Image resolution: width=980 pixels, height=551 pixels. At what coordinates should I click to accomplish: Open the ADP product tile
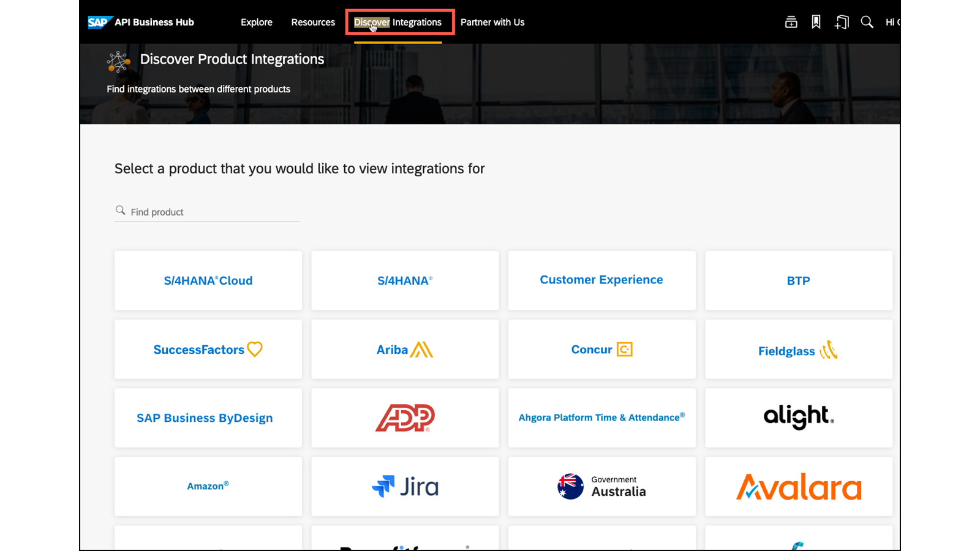pos(405,418)
